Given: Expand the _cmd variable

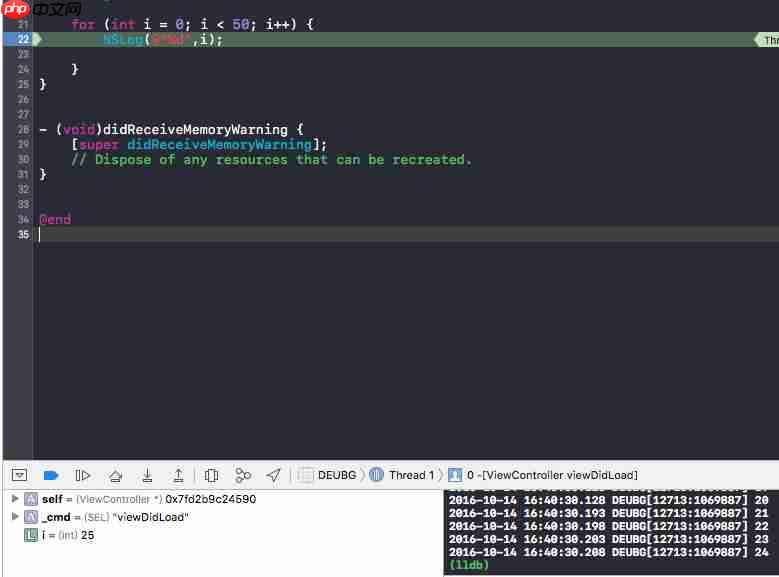Looking at the screenshot, I should [15, 516].
